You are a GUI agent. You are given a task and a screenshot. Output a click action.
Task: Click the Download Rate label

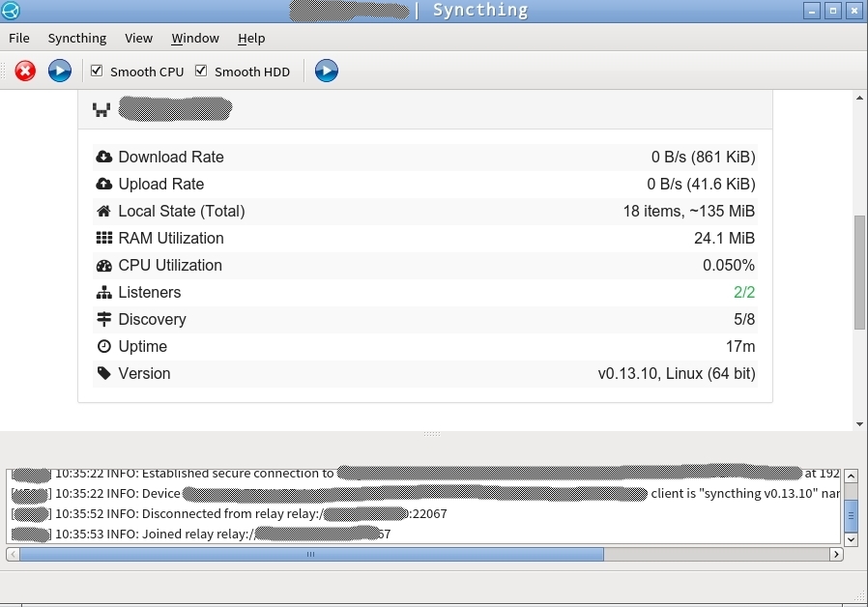pyautogui.click(x=171, y=157)
